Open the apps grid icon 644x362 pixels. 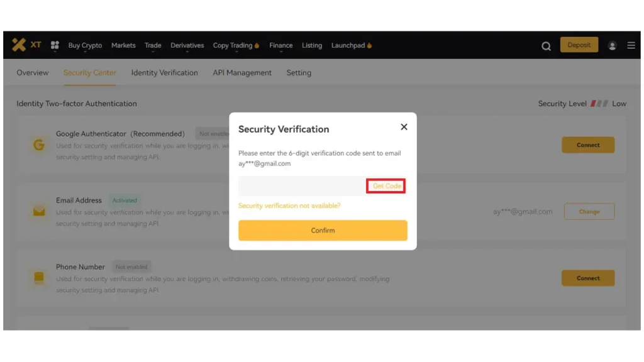(55, 45)
